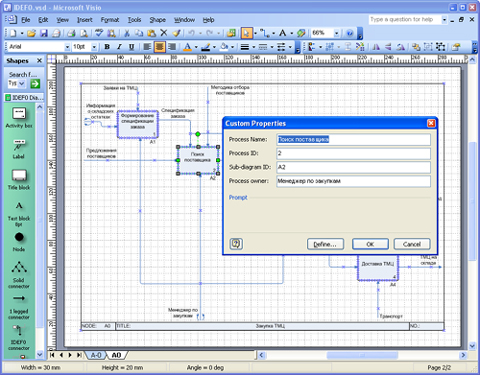Pick the Solid connector shape in stencil

coord(19,275)
